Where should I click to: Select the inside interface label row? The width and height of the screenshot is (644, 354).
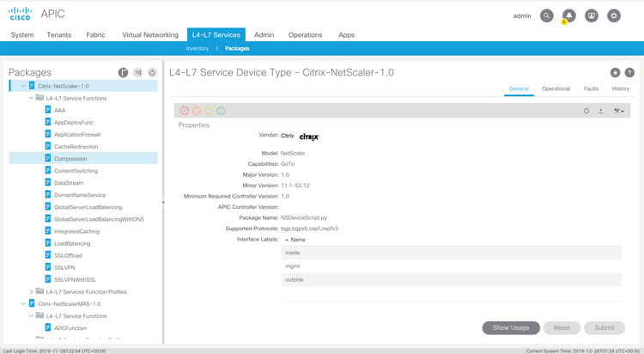pyautogui.click(x=451, y=253)
